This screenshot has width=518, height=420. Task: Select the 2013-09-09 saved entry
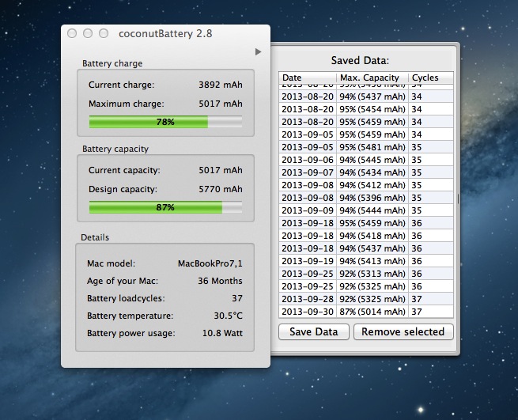tap(366, 210)
